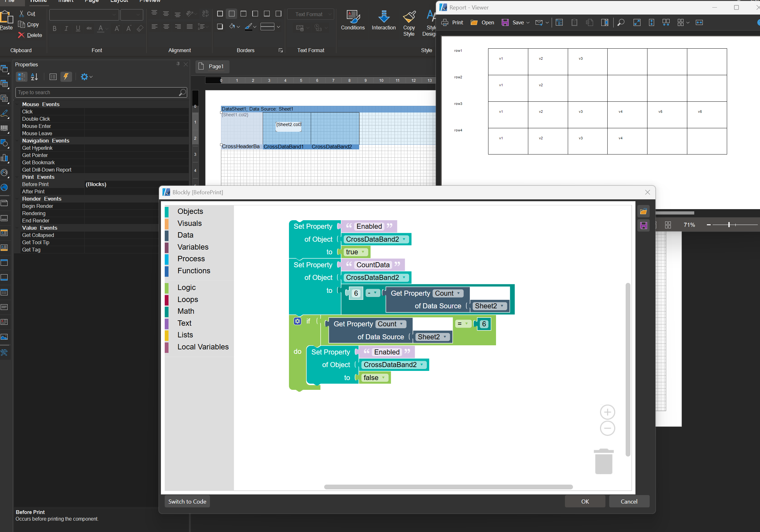Viewport: 760px width, 532px height.
Task: Open the true value dropdown in first block
Action: click(356, 252)
